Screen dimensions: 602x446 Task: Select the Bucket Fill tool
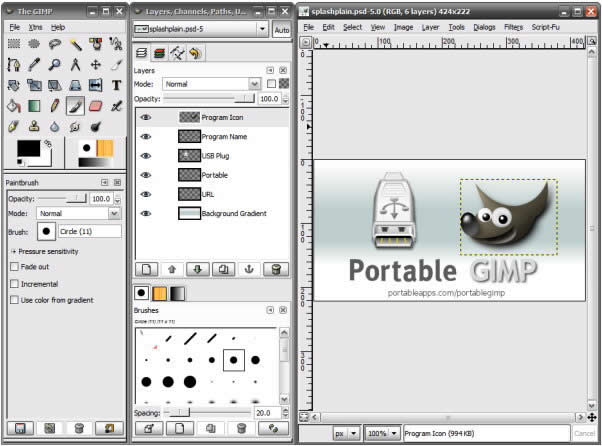tap(14, 106)
